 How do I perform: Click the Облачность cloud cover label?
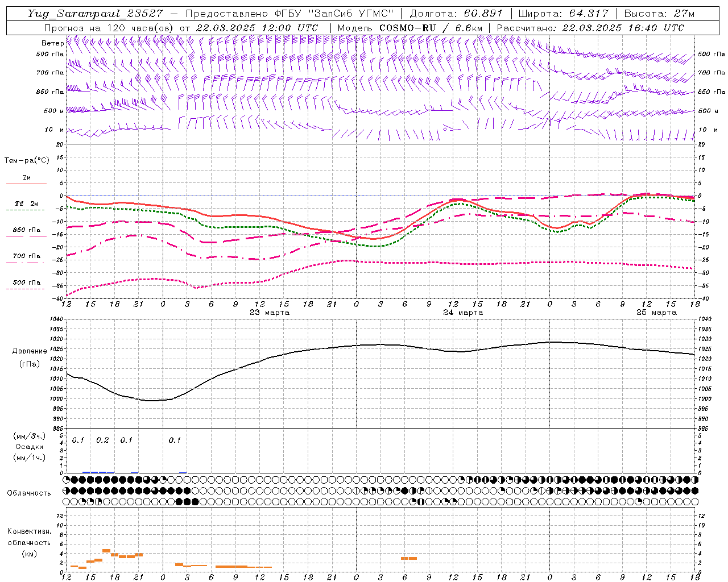point(29,493)
